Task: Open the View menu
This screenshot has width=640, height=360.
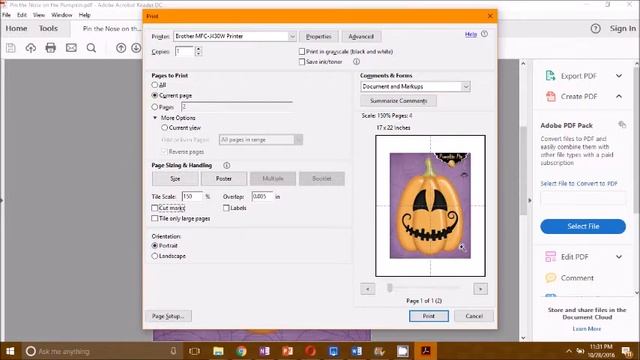Action: [x=39, y=15]
